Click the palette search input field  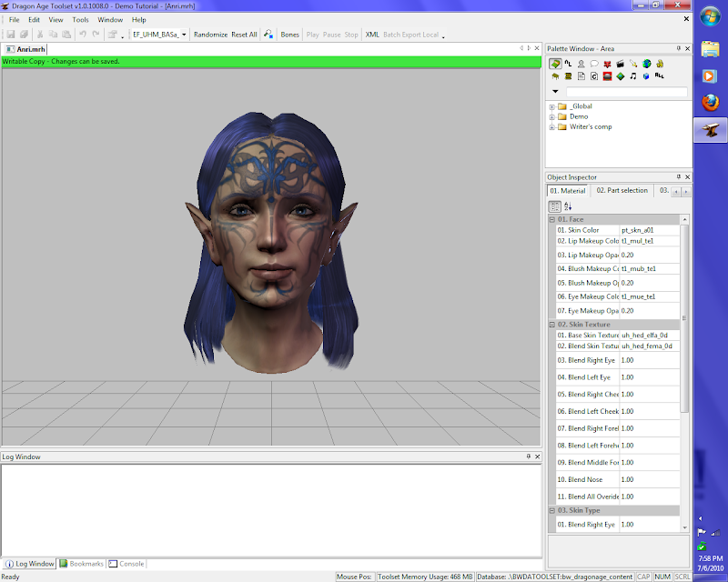(x=626, y=92)
